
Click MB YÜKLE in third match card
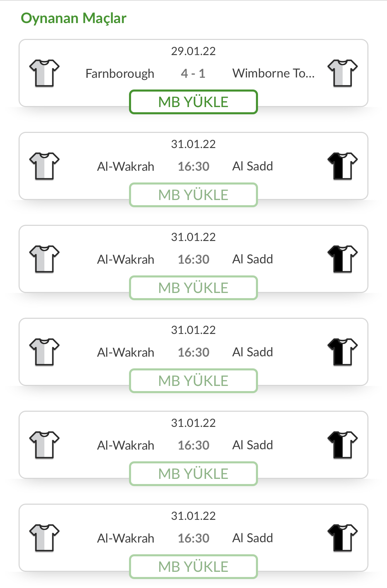coord(193,288)
